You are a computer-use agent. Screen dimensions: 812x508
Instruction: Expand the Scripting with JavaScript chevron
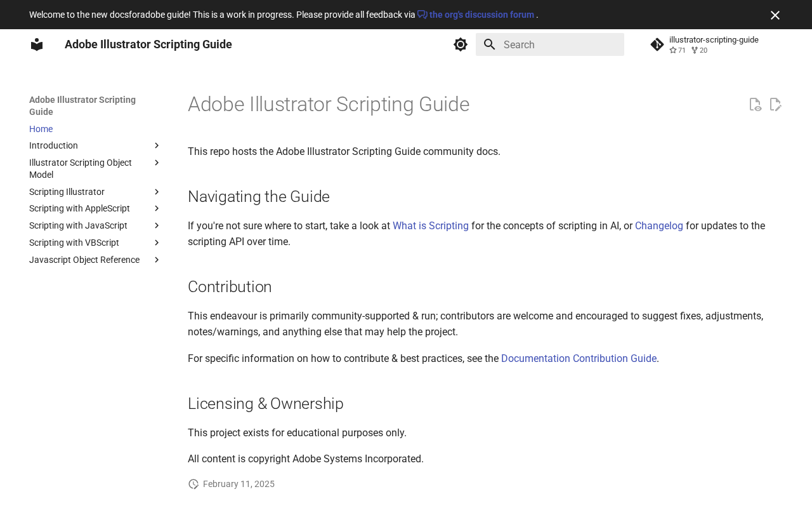tap(157, 225)
